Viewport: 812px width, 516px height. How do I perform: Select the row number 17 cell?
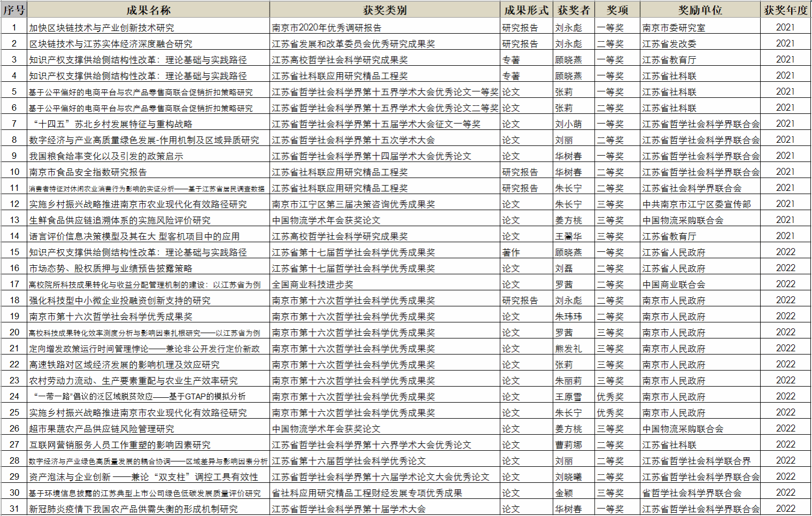click(x=14, y=284)
